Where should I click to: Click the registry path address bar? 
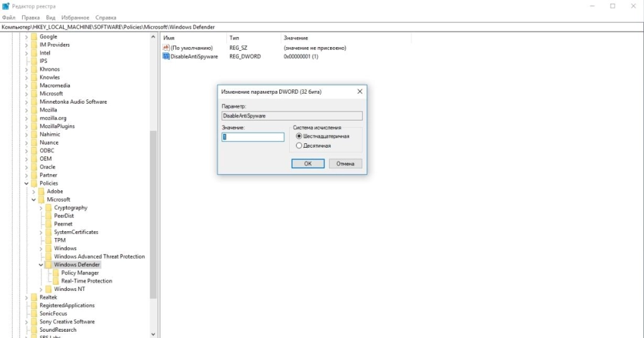click(322, 27)
